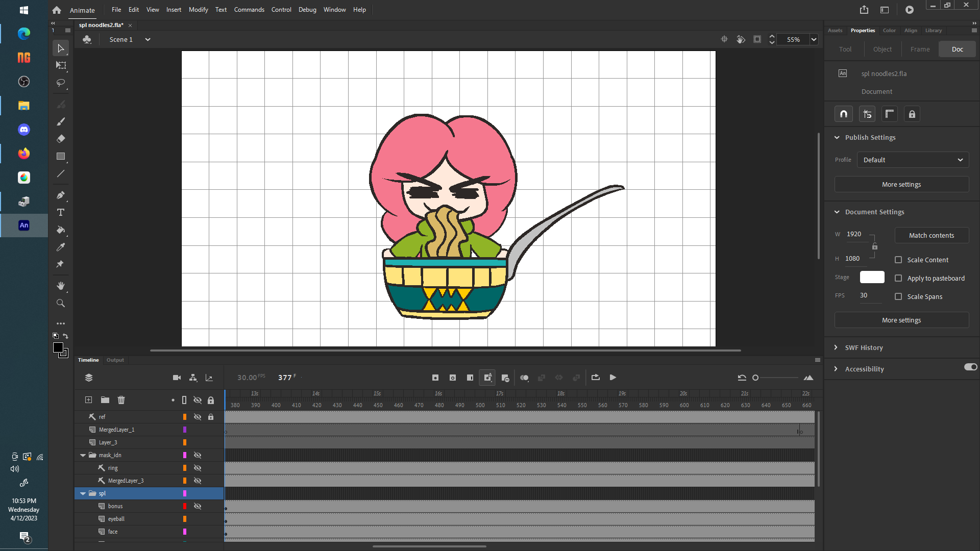Open the Modify menu
Image resolution: width=980 pixels, height=551 pixels.
[x=198, y=10]
